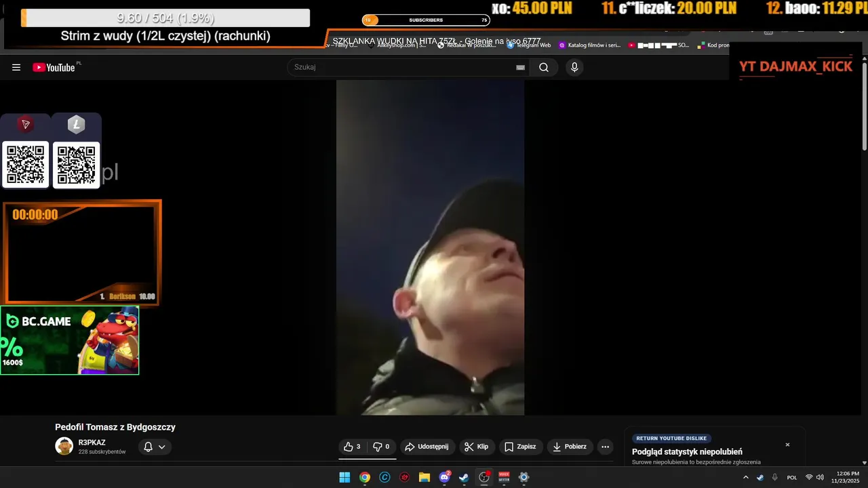Screen dimensions: 868x488
Task: Open more actions three-dot menu
Action: coord(606,447)
